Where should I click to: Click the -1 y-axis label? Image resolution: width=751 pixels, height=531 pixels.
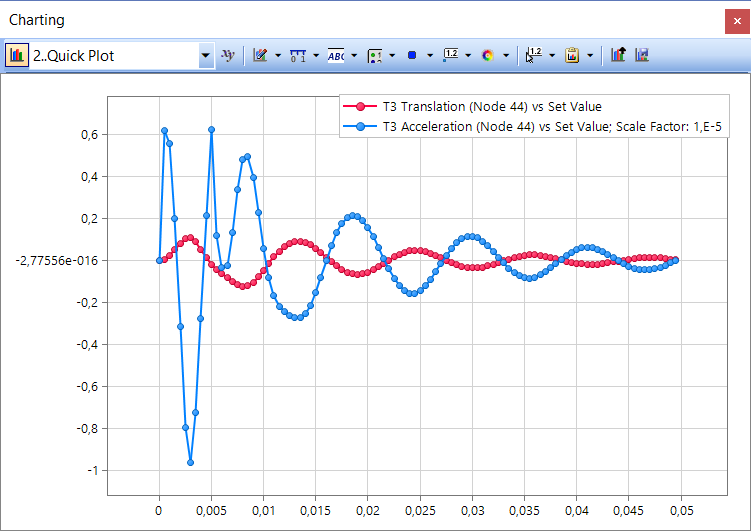(x=92, y=471)
